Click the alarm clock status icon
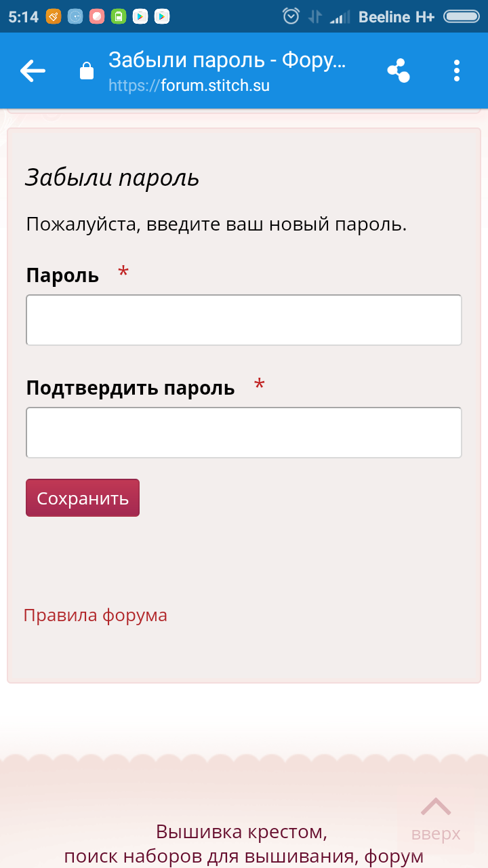The width and height of the screenshot is (488, 868). coord(291,16)
